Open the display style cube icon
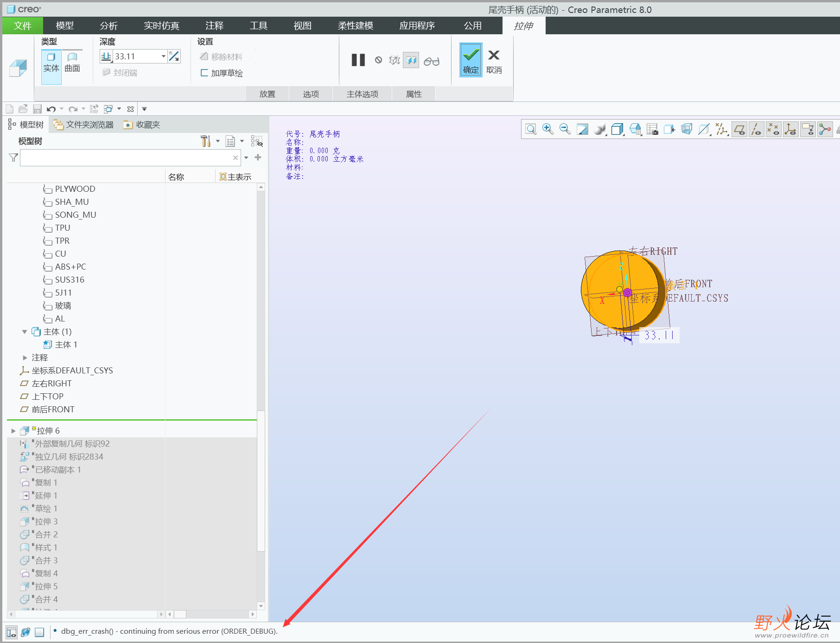840x643 pixels. click(x=617, y=129)
